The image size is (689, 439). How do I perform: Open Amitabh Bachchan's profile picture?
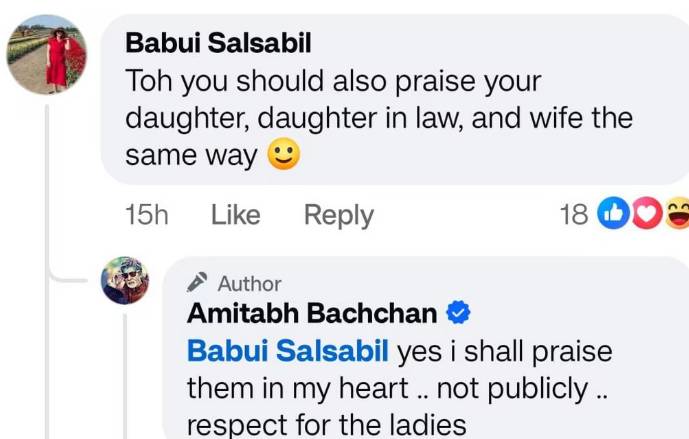[x=126, y=280]
